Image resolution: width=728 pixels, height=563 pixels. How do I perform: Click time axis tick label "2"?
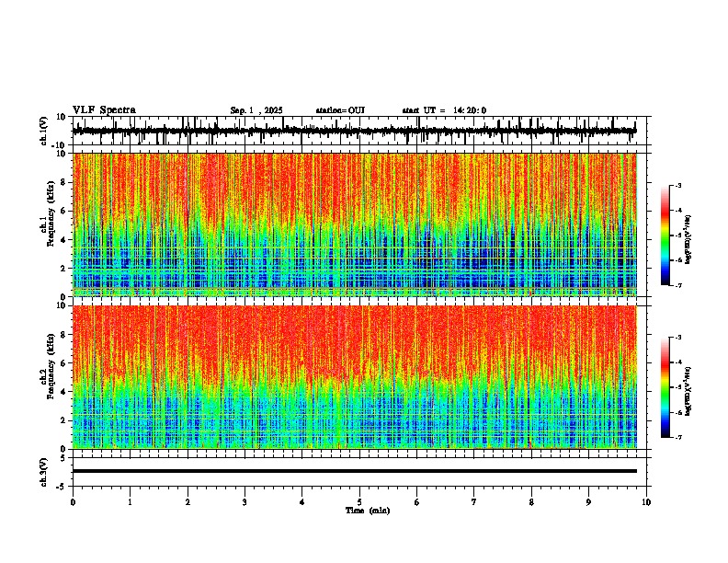188,502
